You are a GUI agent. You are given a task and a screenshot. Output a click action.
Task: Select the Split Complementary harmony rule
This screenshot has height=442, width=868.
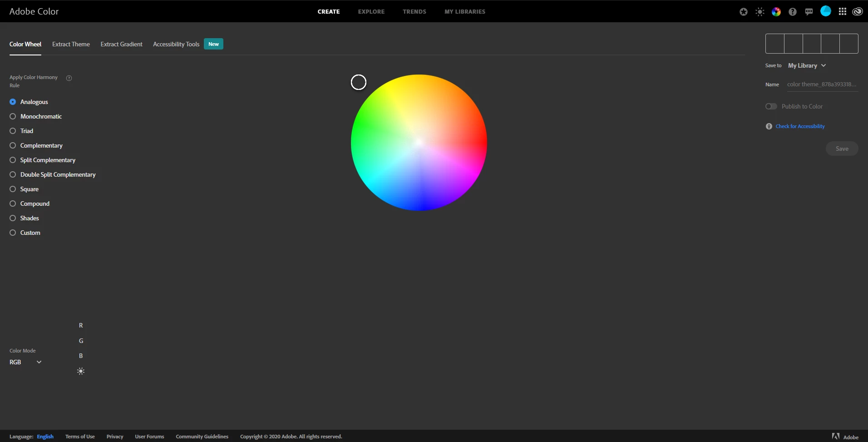(x=42, y=160)
